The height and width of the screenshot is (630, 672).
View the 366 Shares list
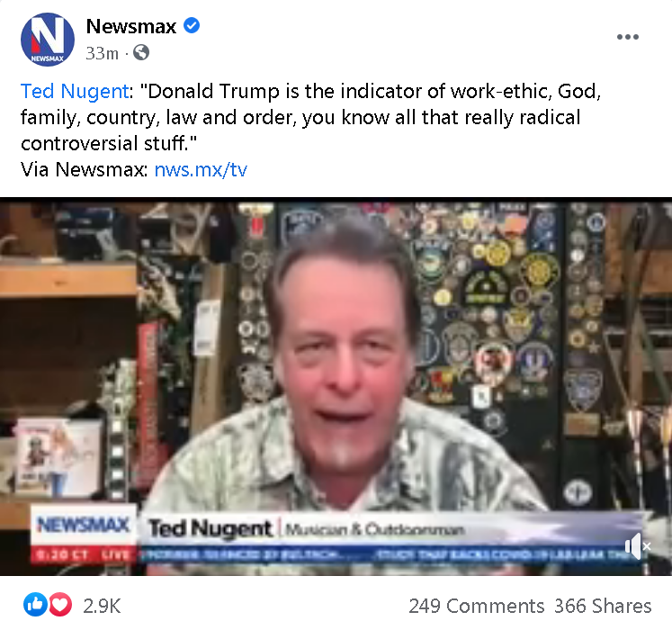(x=603, y=606)
